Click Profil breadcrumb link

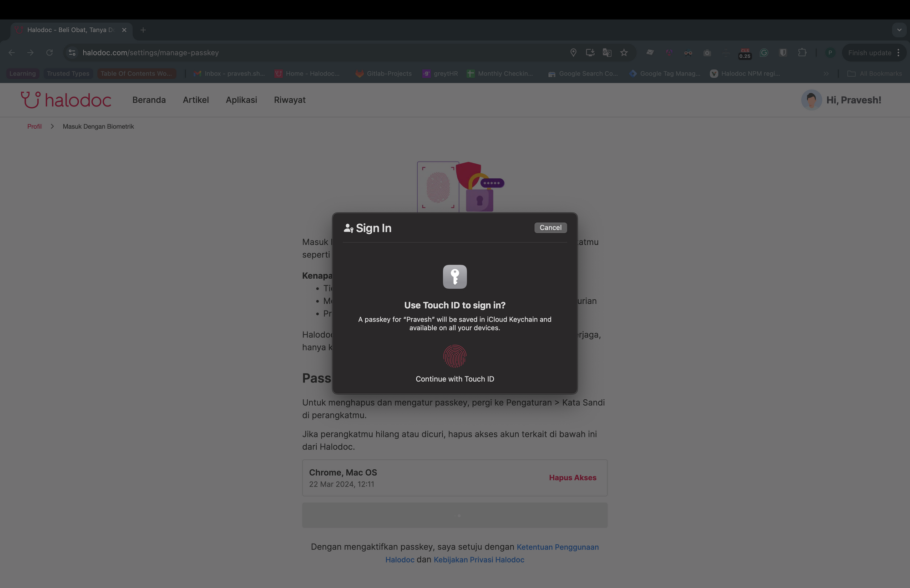click(x=34, y=126)
